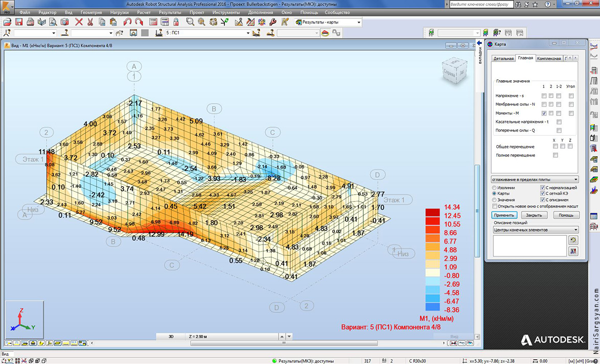Image resolution: width=600 pixels, height=364 pixels.
Task: Click the 14.34 dark red legend swatch
Action: tap(433, 211)
